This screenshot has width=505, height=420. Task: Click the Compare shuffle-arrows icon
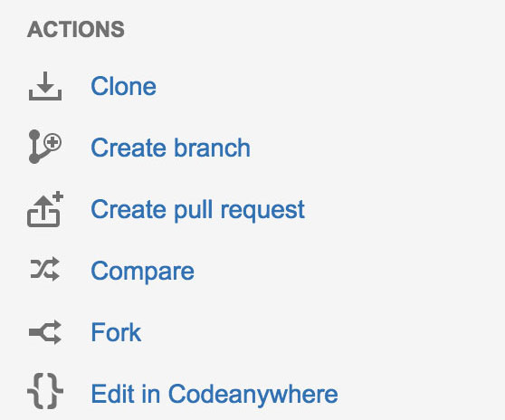point(44,269)
